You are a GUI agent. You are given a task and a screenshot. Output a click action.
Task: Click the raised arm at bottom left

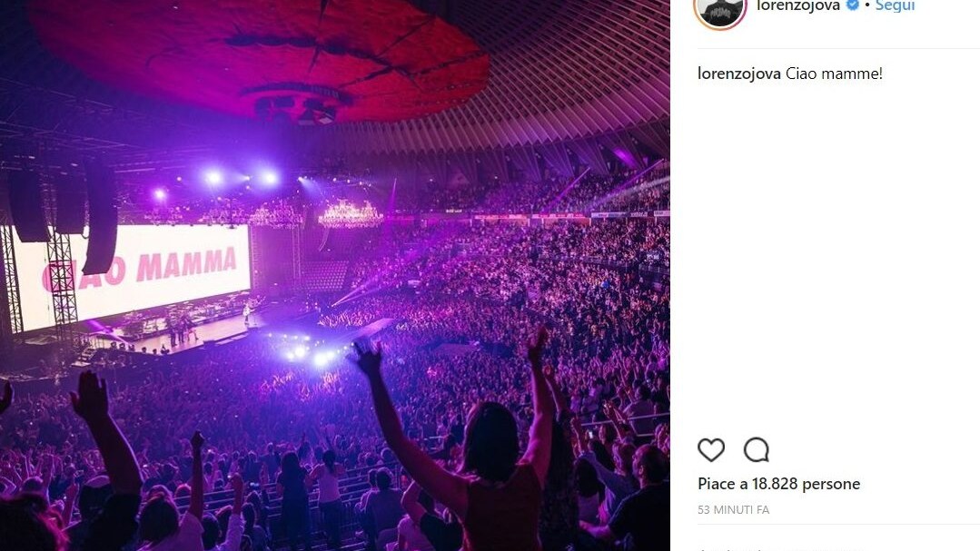tap(104, 436)
